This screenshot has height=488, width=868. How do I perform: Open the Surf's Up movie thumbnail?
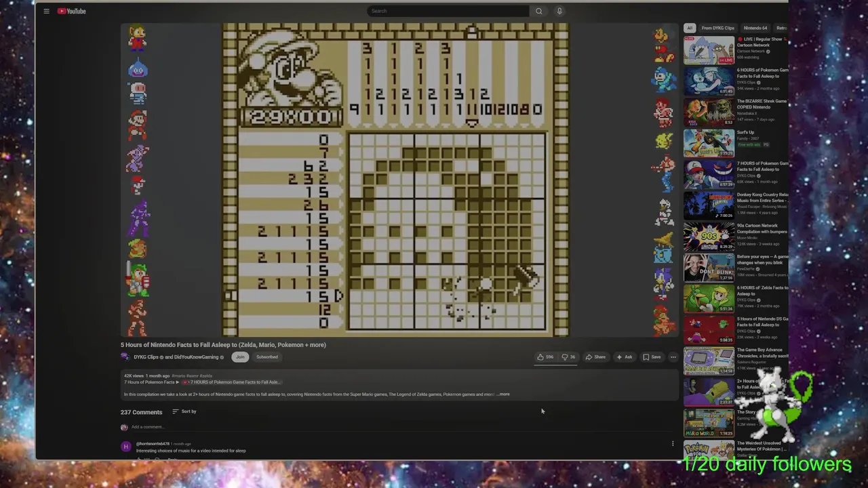(x=709, y=144)
